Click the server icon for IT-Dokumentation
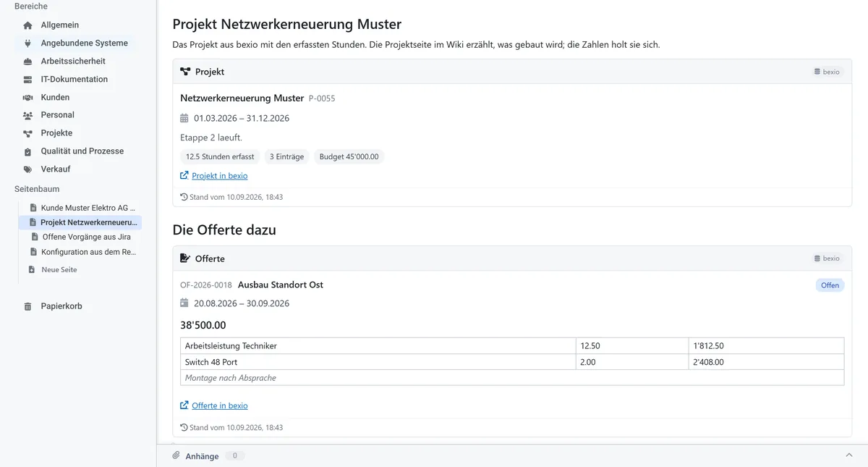868x467 pixels. pyautogui.click(x=27, y=80)
